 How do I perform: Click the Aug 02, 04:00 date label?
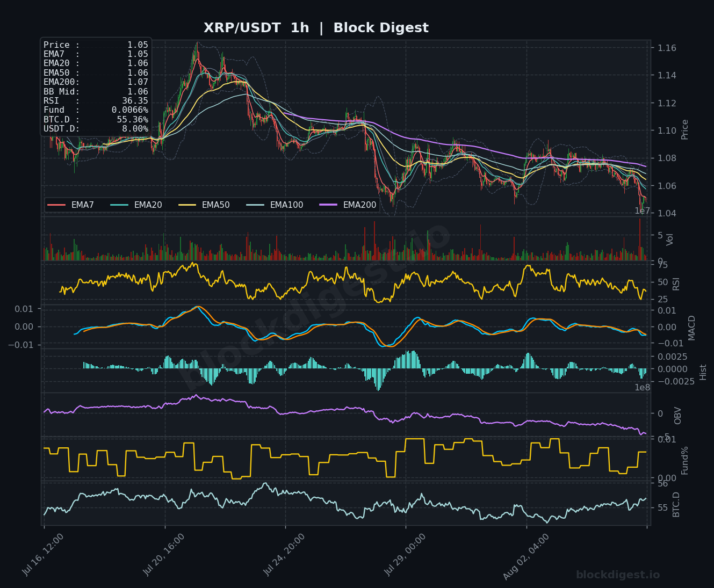coord(525,556)
